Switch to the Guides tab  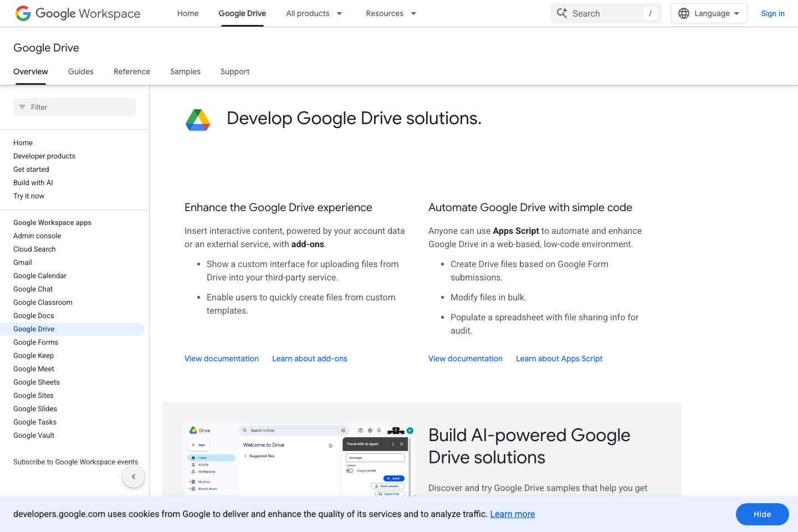(80, 71)
